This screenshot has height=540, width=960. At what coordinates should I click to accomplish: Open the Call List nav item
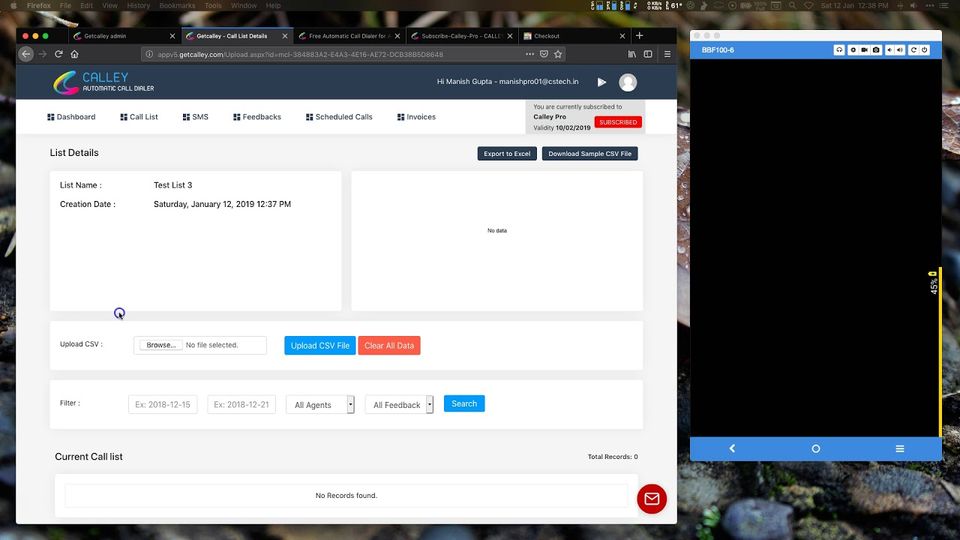tap(139, 117)
